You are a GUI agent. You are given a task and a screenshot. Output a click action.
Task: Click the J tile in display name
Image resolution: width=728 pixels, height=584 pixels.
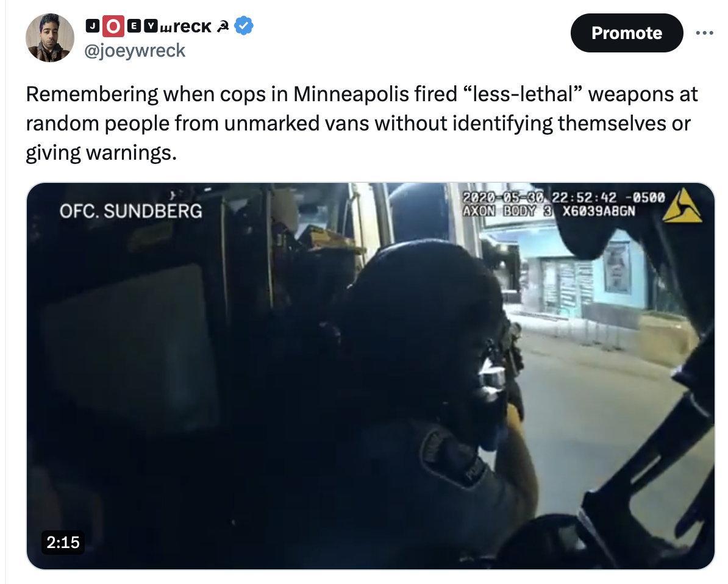93,26
